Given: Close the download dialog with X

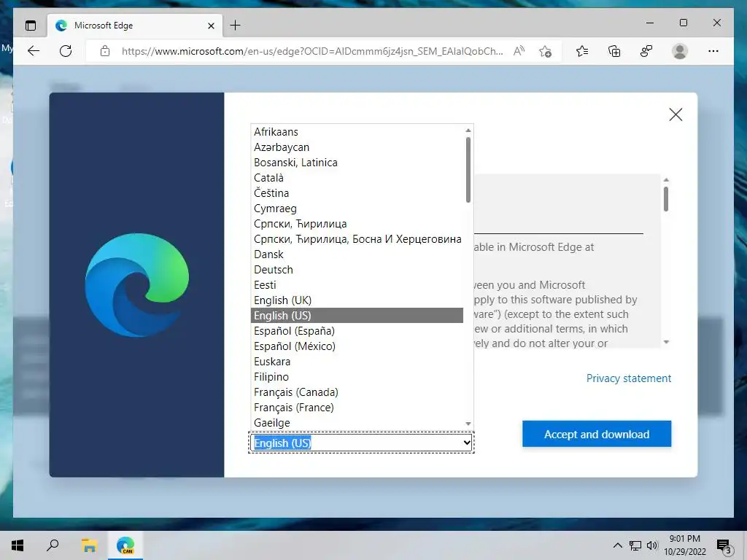Looking at the screenshot, I should (x=676, y=114).
